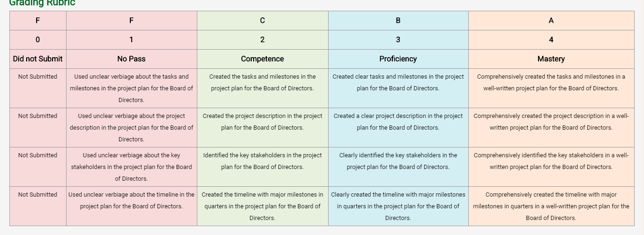This screenshot has width=644, height=235.
Task: Click the score 2 cell
Action: tap(262, 40)
